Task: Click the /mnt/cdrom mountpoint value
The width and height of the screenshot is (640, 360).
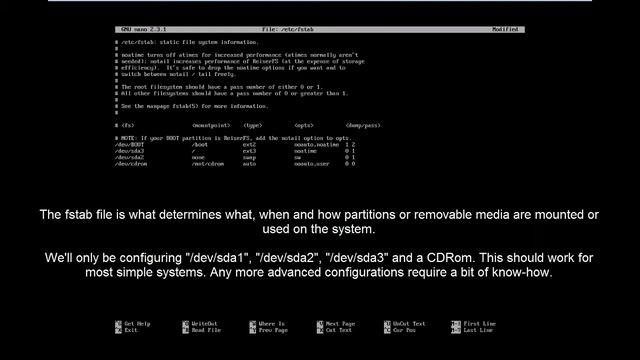Action: pos(208,164)
